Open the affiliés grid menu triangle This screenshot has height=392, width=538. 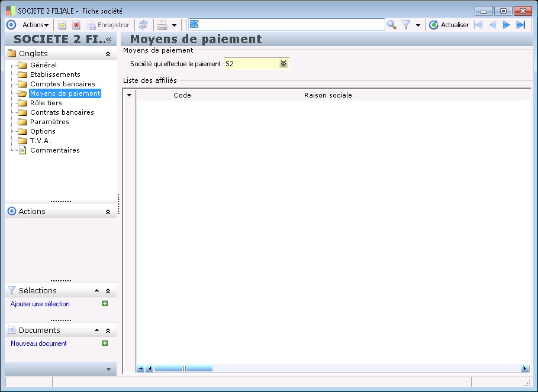coord(130,95)
